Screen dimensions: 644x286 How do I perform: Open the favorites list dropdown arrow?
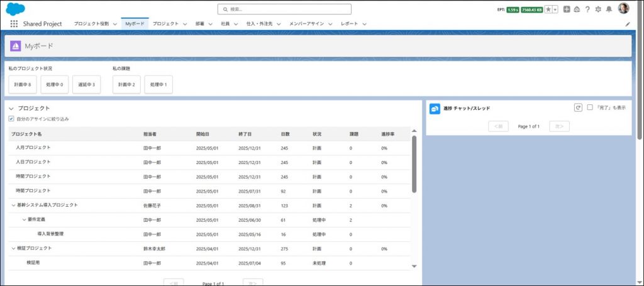[x=555, y=9]
